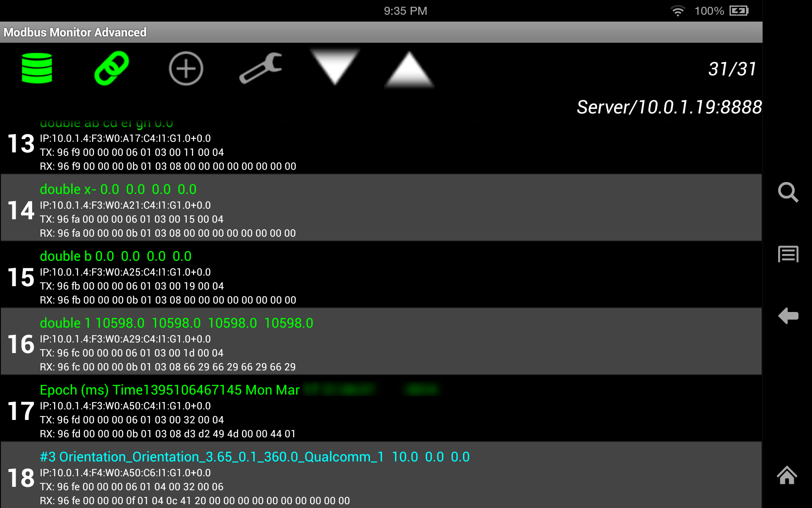Viewport: 812px width, 508px height.
Task: Go to home screen with house icon
Action: pos(787,475)
